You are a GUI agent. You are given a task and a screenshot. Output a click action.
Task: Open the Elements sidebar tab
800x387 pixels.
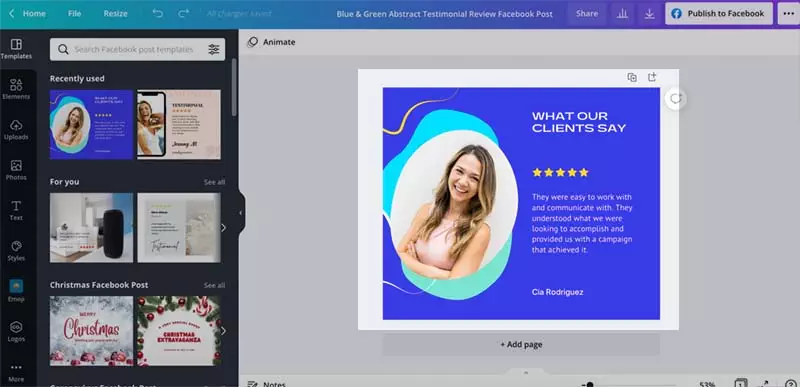(16, 89)
